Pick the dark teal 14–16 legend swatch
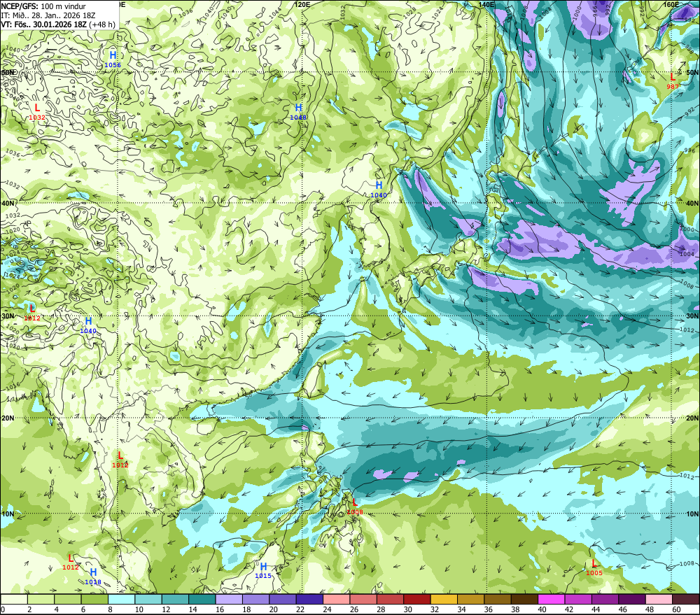 (x=202, y=599)
